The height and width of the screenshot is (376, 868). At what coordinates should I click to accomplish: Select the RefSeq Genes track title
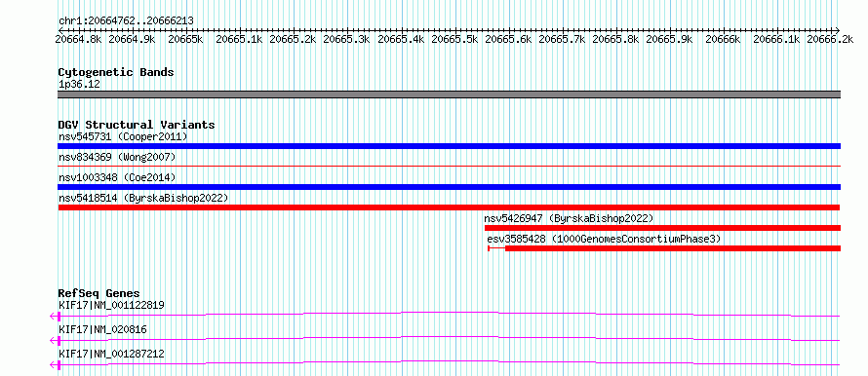(99, 293)
